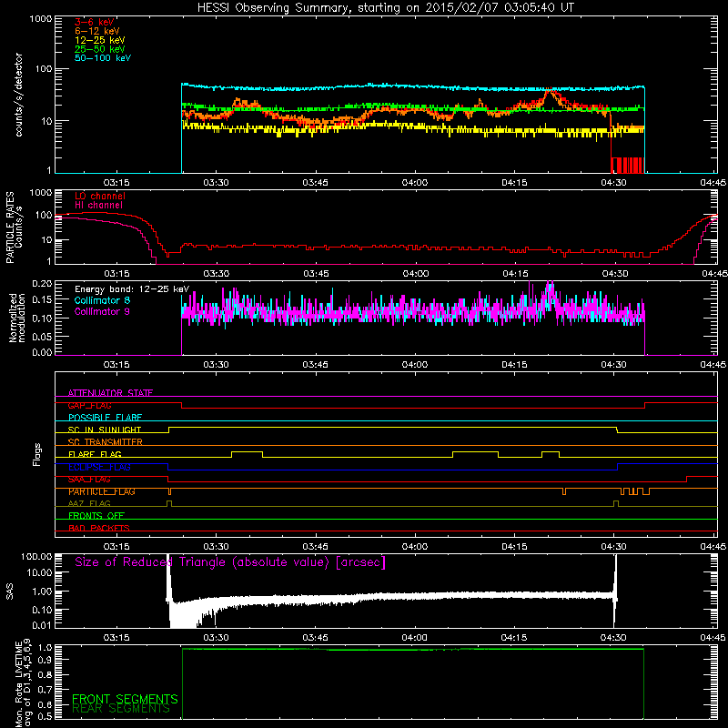The height and width of the screenshot is (728, 728).
Task: Click the first flare flag pulse near 03:33
Action: tap(247, 454)
